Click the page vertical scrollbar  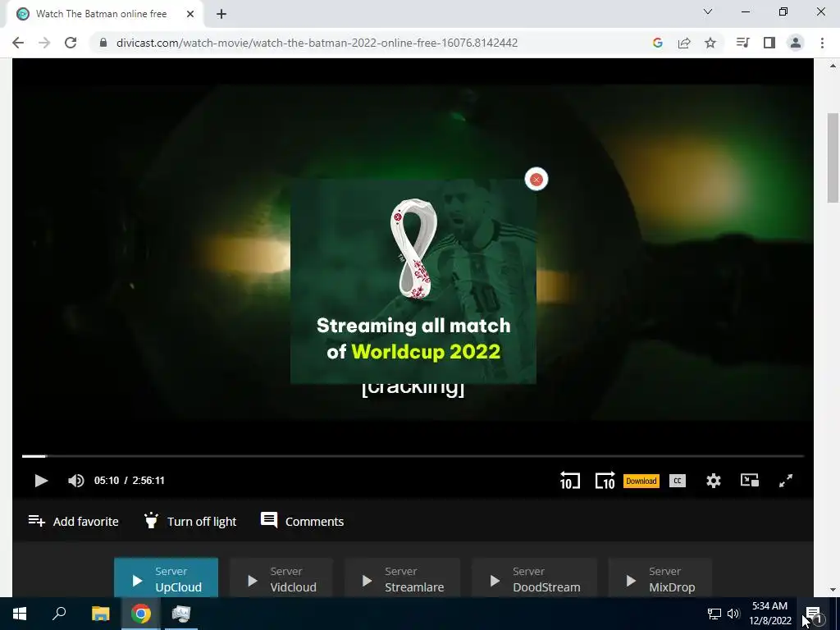pos(833,158)
